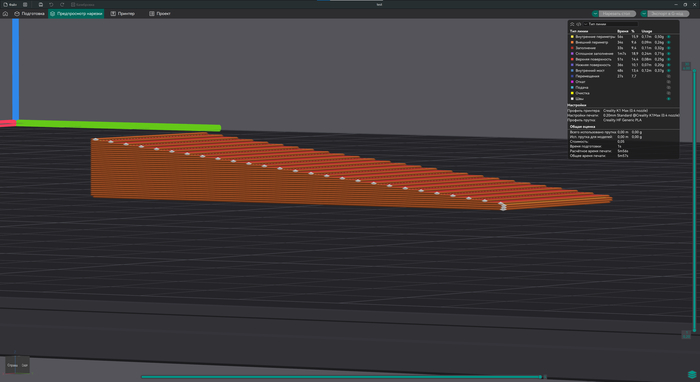Show Подача markers
700x382 pixels.
pyautogui.click(x=669, y=87)
